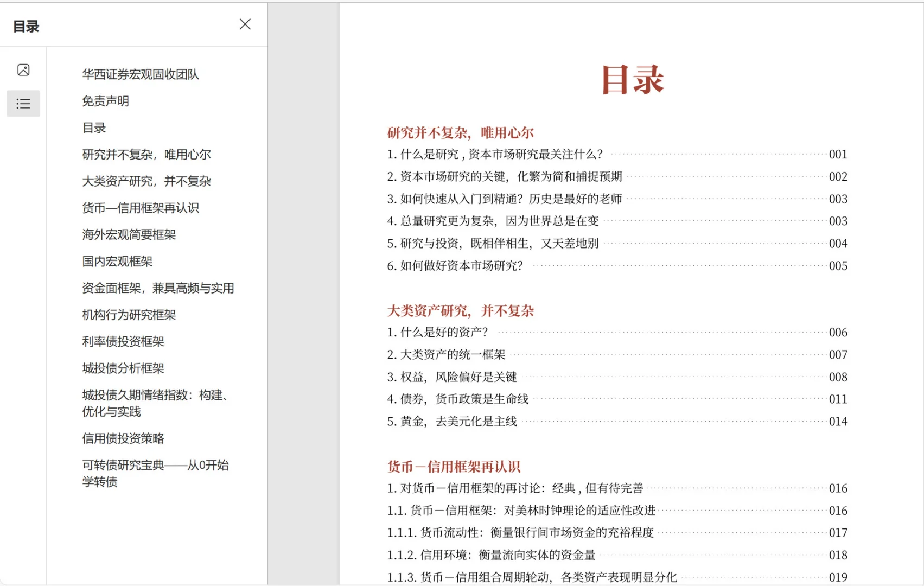Open 可转债研究宝典——从0开始学转债 entry

coord(156,473)
